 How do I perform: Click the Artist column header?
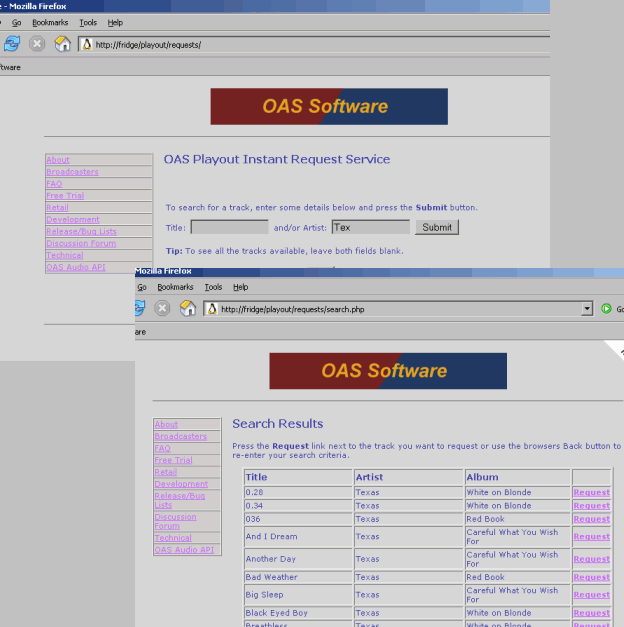[x=409, y=477]
